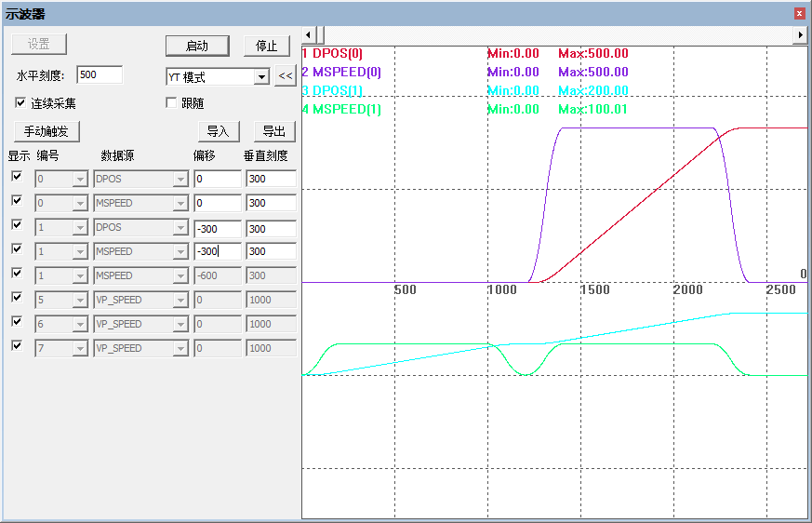Enable the 跟随 follow checkbox
The height and width of the screenshot is (523, 812).
(171, 102)
